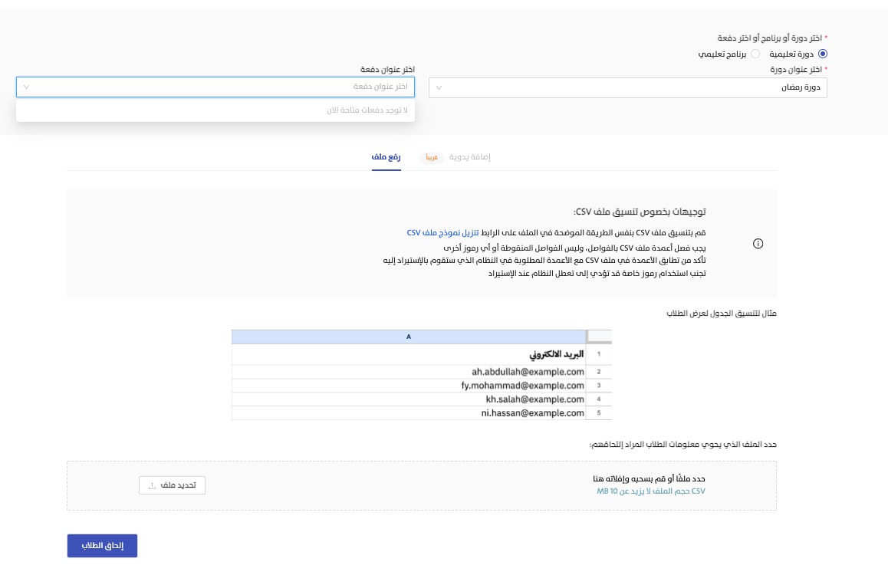Click the info icon beside CSV guidelines

[758, 244]
